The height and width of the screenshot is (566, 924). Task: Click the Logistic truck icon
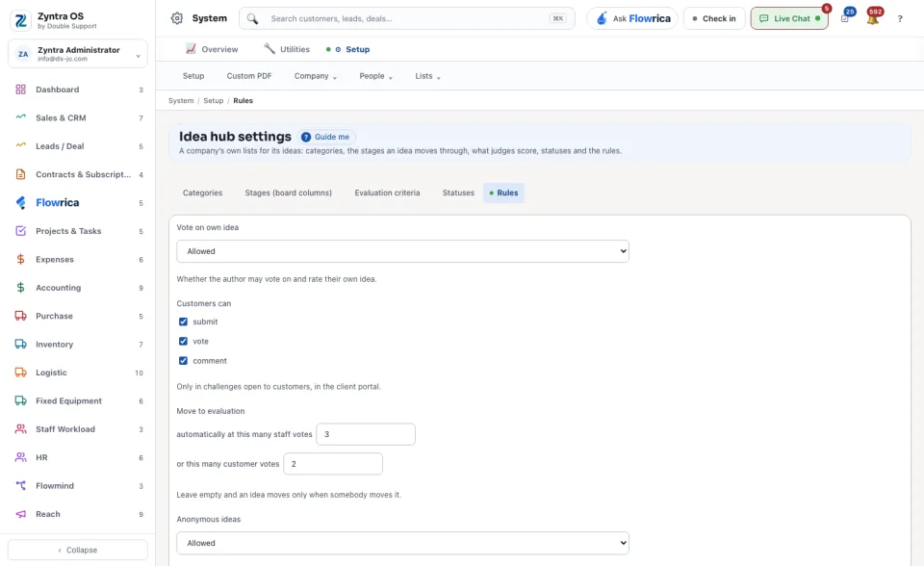point(20,373)
